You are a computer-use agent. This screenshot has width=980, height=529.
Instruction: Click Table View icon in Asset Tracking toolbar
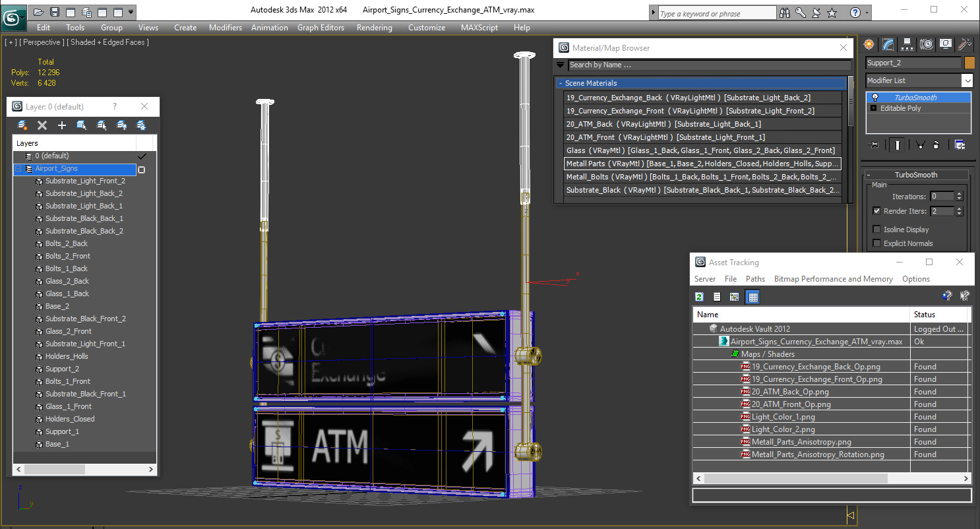click(752, 297)
